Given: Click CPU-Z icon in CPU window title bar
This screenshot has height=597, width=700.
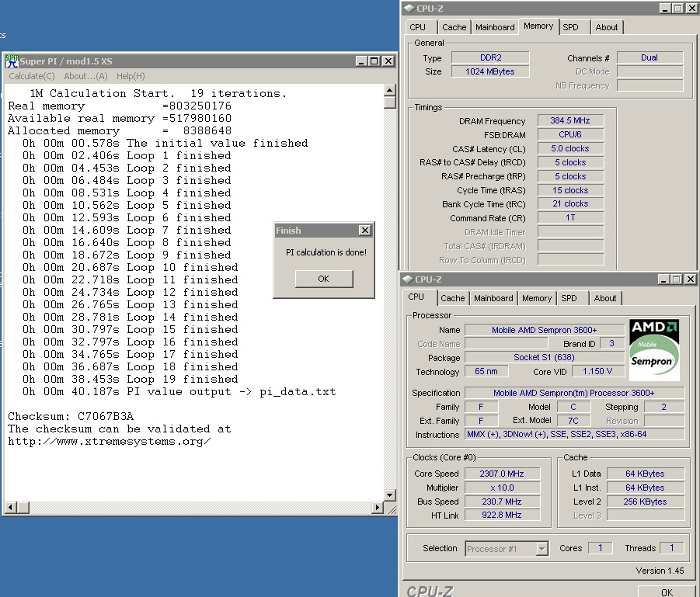Looking at the screenshot, I should (x=408, y=279).
